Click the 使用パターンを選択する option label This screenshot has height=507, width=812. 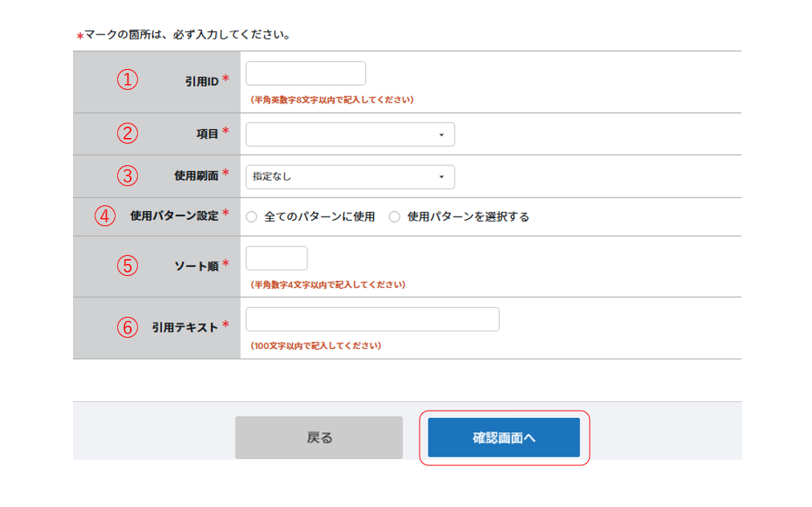[x=469, y=217]
